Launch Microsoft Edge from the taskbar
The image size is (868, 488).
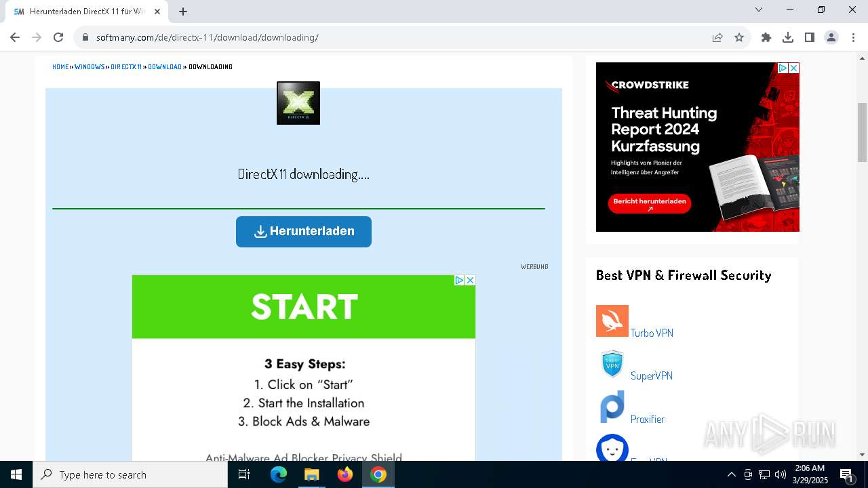pos(279,474)
